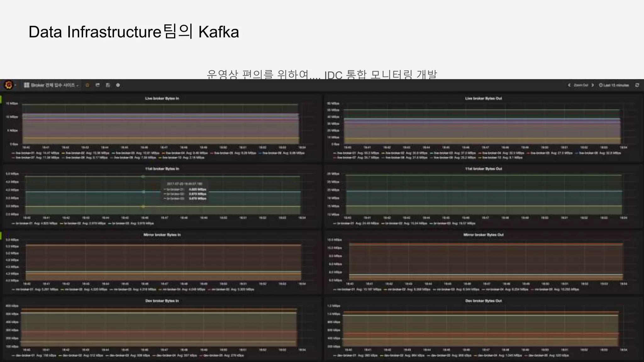Open Live broker Bytes In panel title menu

click(x=162, y=98)
